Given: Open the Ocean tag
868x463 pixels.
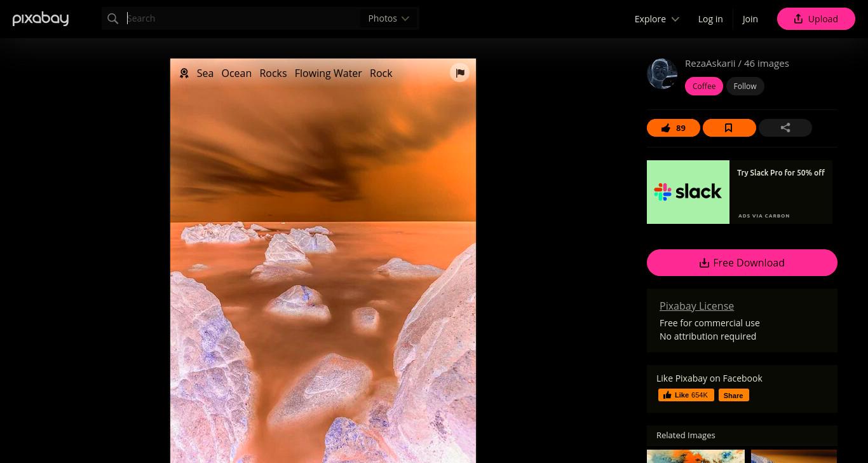Looking at the screenshot, I should coord(236,73).
